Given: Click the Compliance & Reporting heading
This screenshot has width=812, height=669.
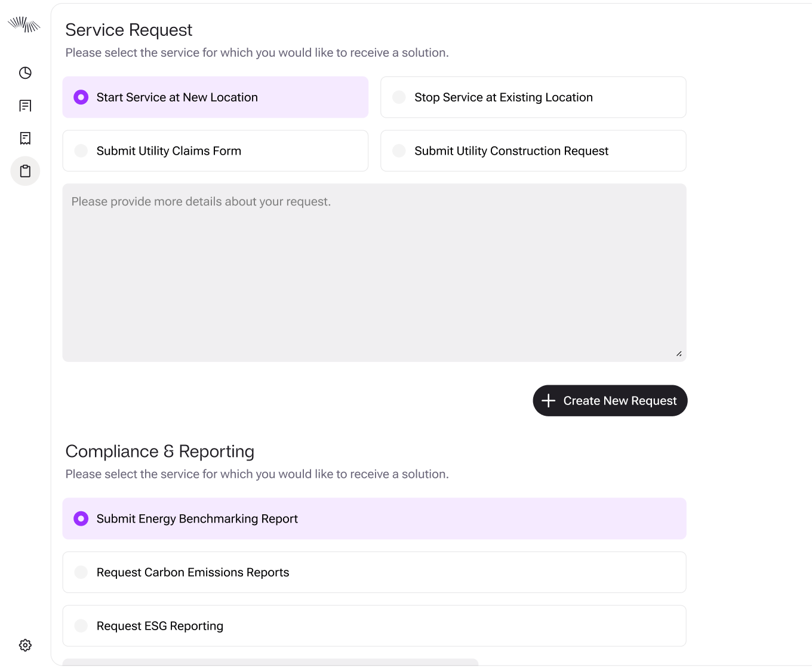Looking at the screenshot, I should [160, 452].
